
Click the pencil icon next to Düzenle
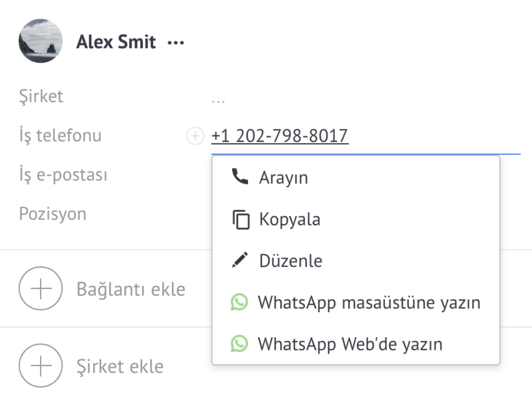pos(240,260)
